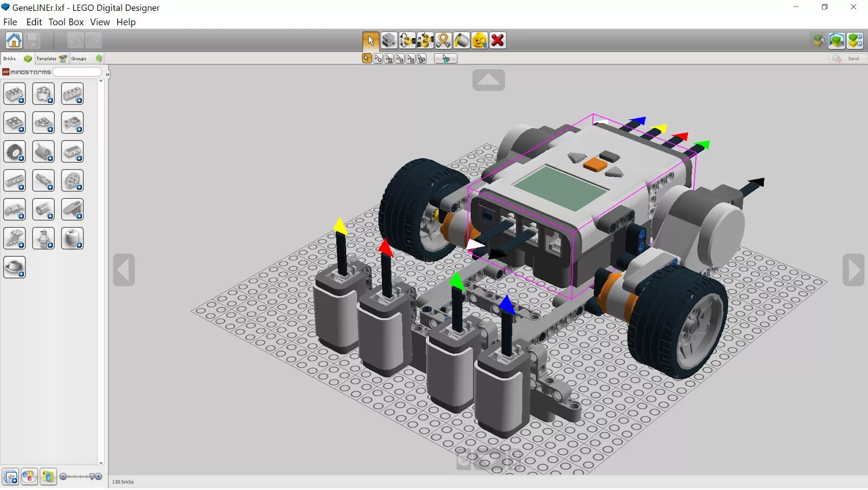Open the Templates tab
Screen dimensions: 868x490
tap(52, 59)
